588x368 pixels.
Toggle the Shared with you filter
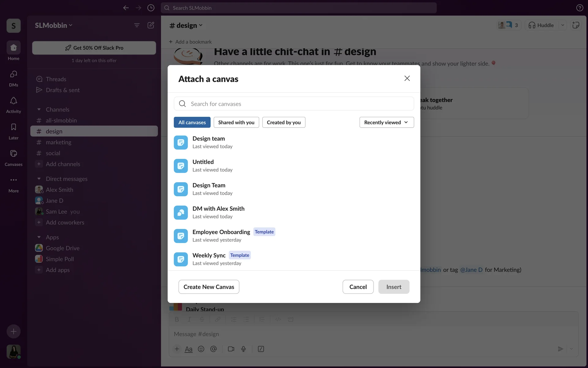236,122
